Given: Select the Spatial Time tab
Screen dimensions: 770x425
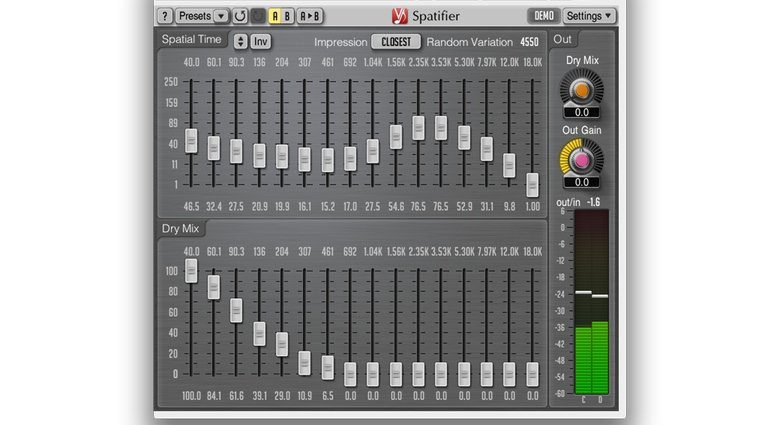Looking at the screenshot, I should coord(193,41).
